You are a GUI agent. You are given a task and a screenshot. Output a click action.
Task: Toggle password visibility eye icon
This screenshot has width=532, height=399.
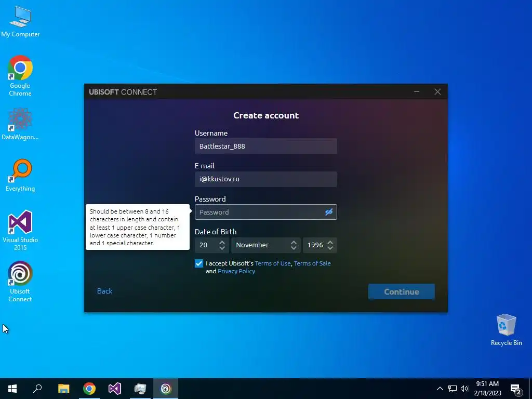click(329, 212)
